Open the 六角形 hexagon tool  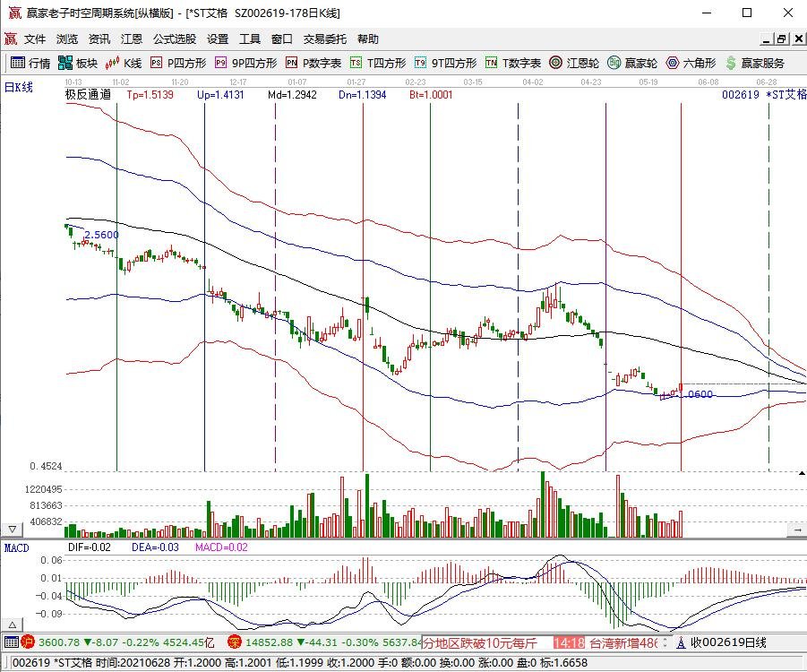coord(691,63)
